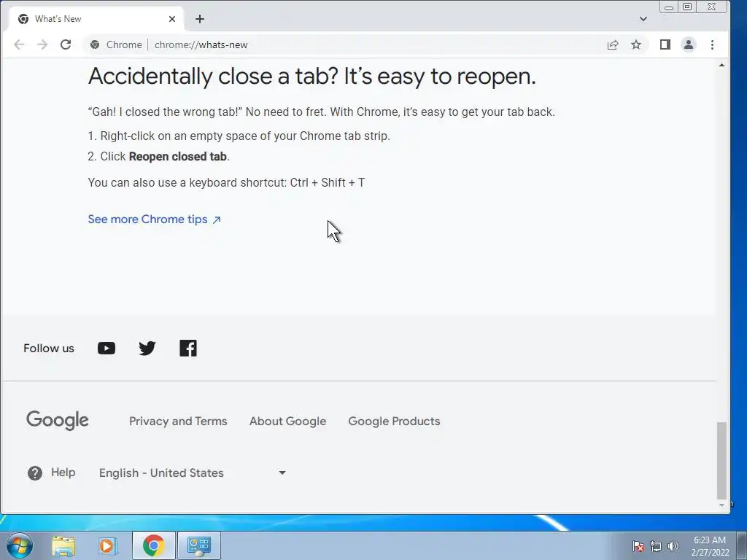This screenshot has width=747, height=560.
Task: Open a new tab with plus button
Action: click(x=200, y=19)
